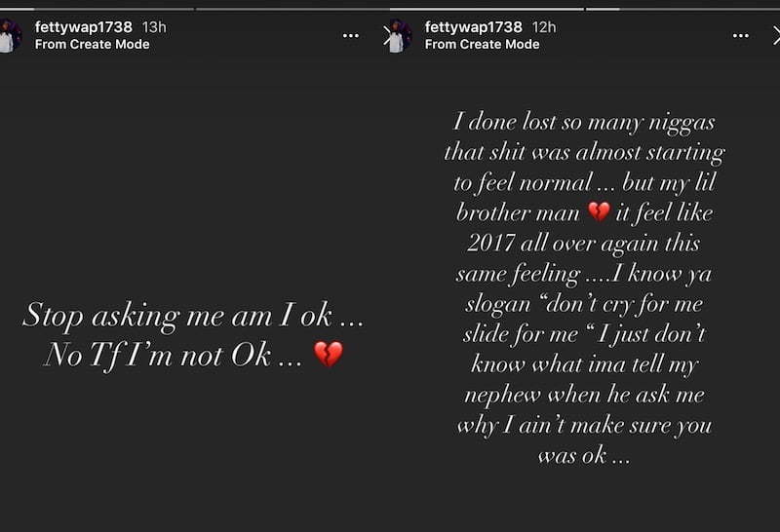
Task: Click the 12h timestamp label
Action: click(x=544, y=27)
